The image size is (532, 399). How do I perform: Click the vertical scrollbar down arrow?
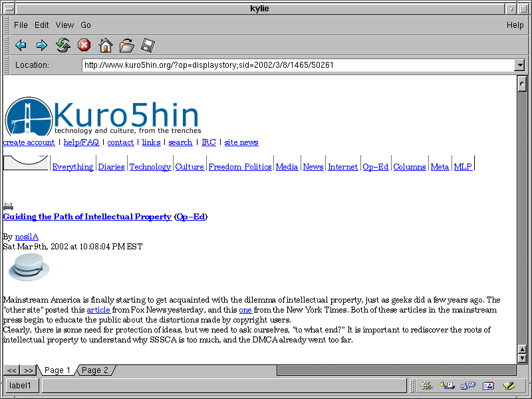pyautogui.click(x=522, y=358)
